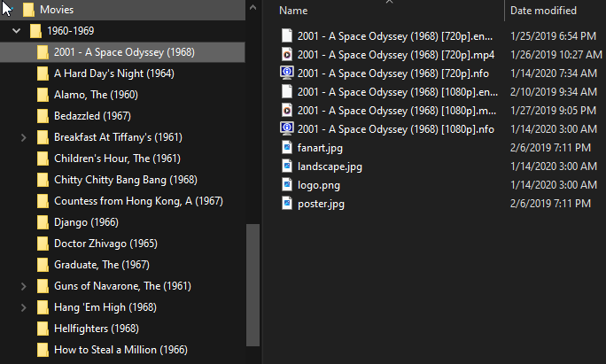
Task: Select Chitty Chitty Bang Bang (1968) folder
Action: [113, 180]
